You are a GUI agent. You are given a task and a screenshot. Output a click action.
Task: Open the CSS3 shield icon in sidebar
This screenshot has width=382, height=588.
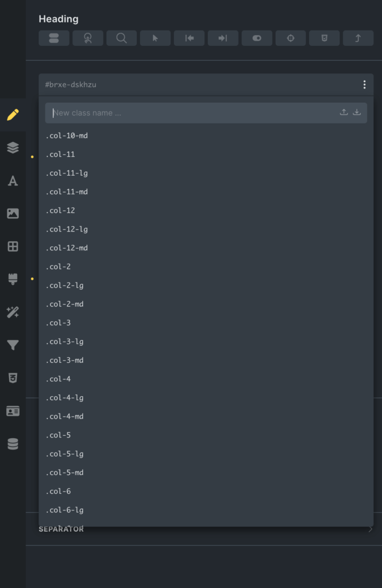(13, 378)
